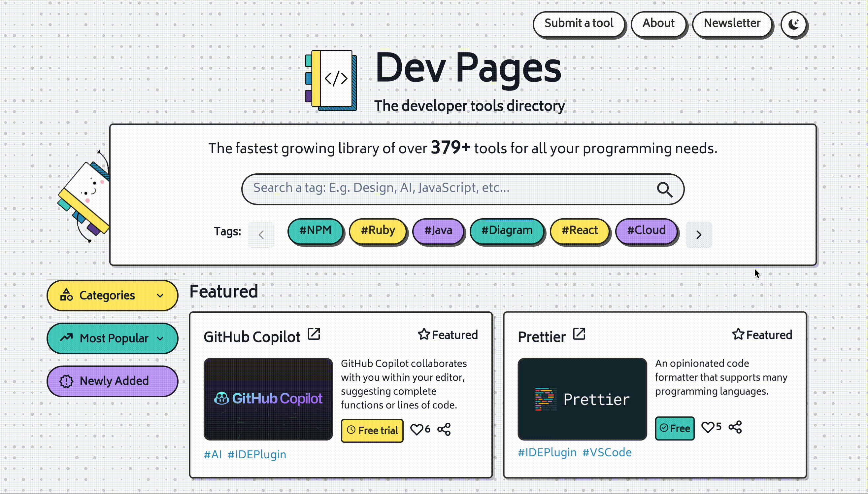Focus the tag search input field

[463, 189]
